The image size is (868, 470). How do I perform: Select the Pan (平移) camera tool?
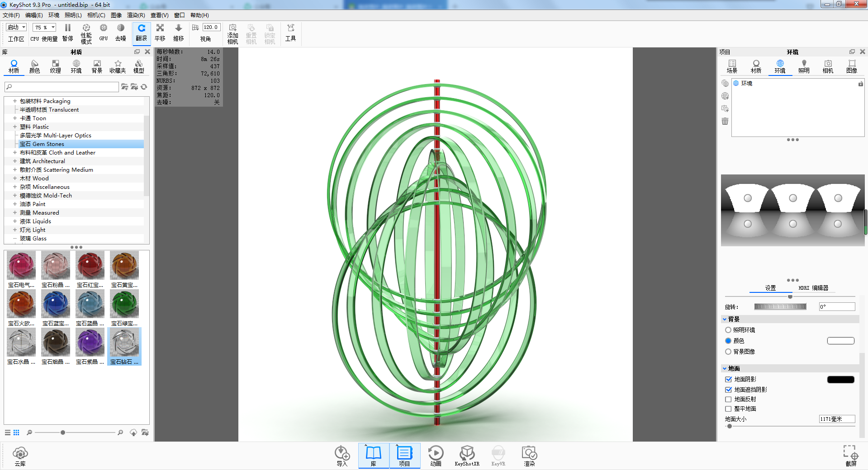[160, 33]
